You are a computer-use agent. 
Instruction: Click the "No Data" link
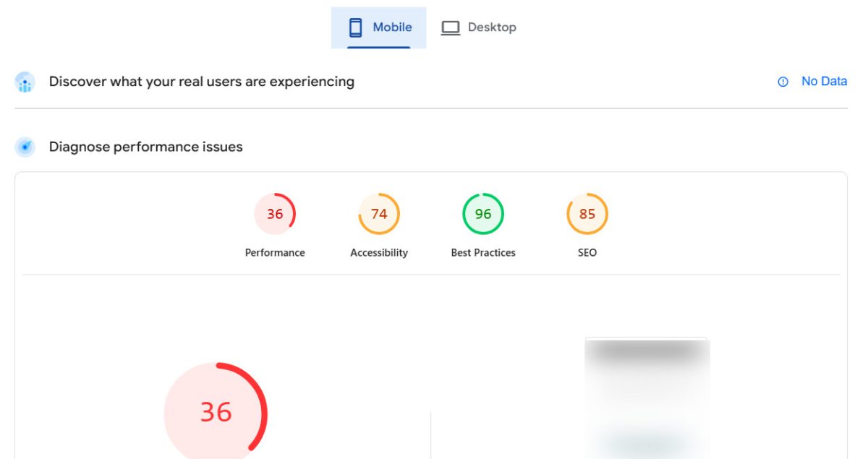click(824, 81)
